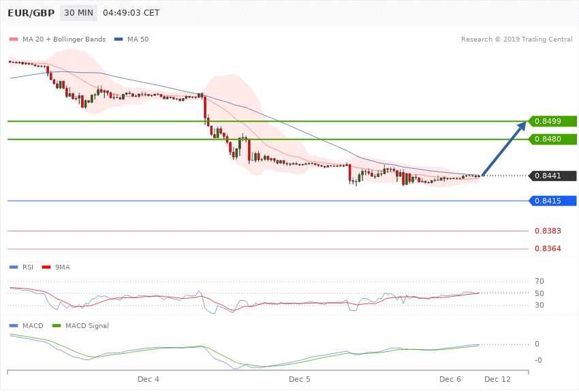The height and width of the screenshot is (392, 579).
Task: Click the RSI legend line marker
Action: point(13,267)
